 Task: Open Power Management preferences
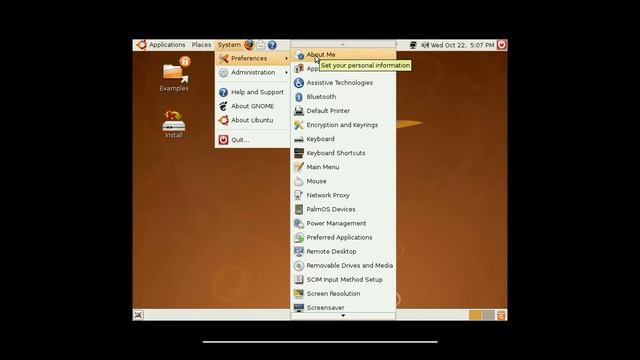tap(343, 223)
